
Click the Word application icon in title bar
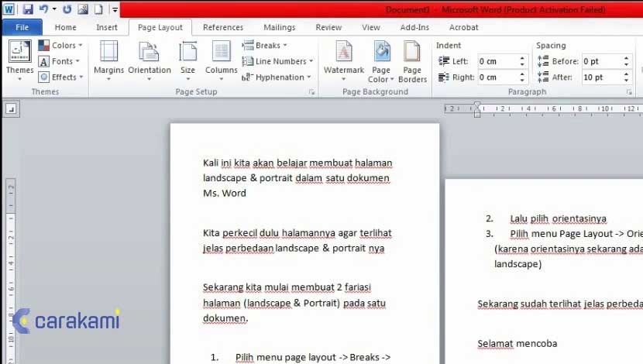point(9,9)
